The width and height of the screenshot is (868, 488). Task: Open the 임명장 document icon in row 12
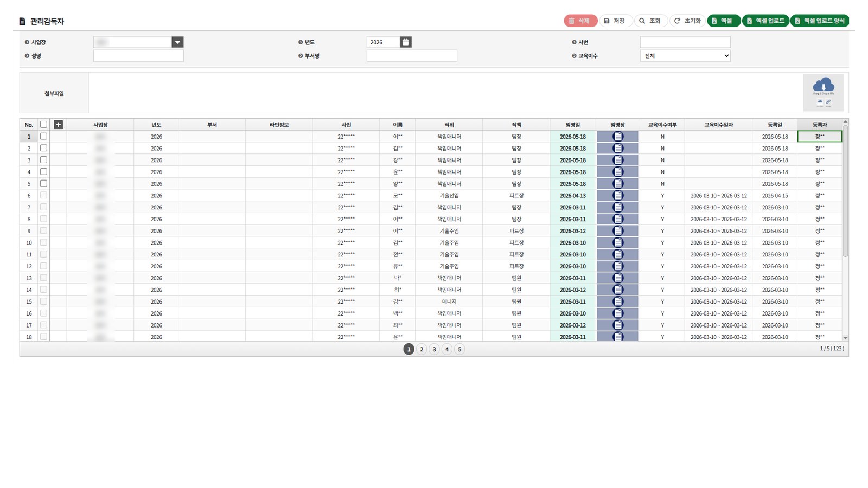617,266
